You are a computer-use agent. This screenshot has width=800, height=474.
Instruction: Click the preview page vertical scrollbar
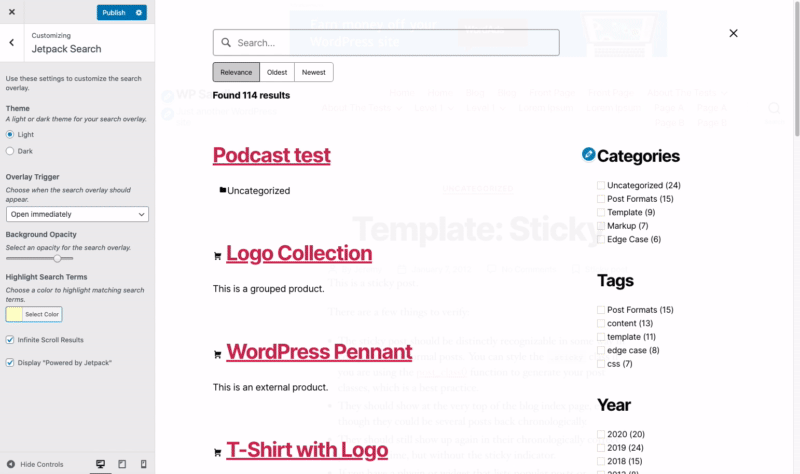pos(796,69)
